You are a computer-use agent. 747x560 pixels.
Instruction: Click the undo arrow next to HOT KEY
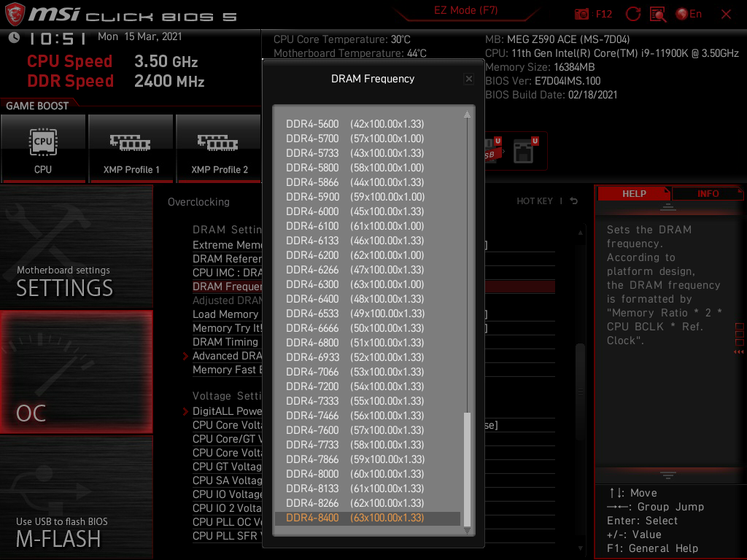pos(574,201)
